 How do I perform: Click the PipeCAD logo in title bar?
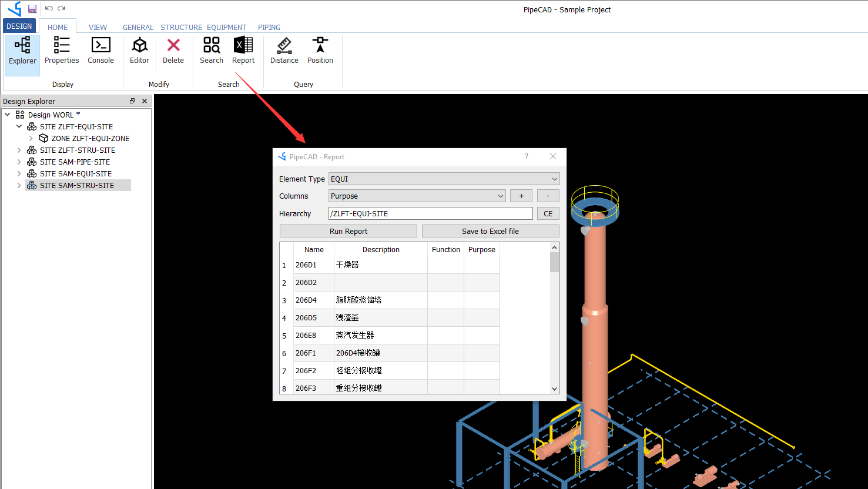point(15,9)
